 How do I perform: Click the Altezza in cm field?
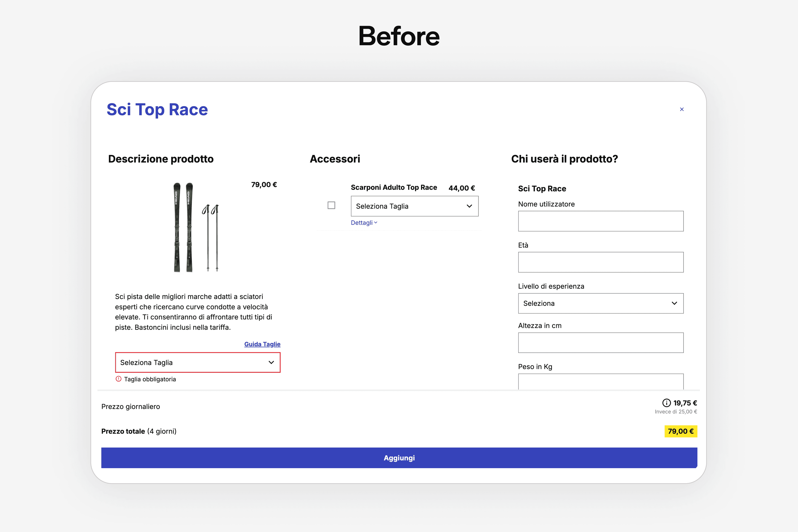(600, 343)
